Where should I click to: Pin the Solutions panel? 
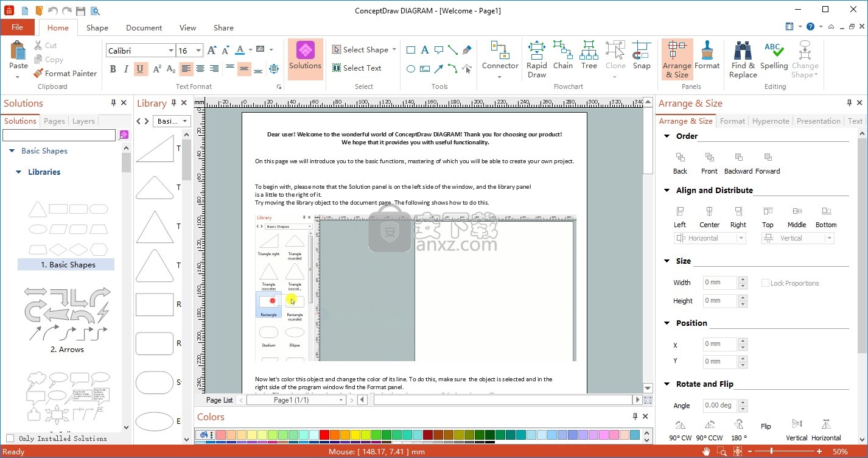pos(113,103)
